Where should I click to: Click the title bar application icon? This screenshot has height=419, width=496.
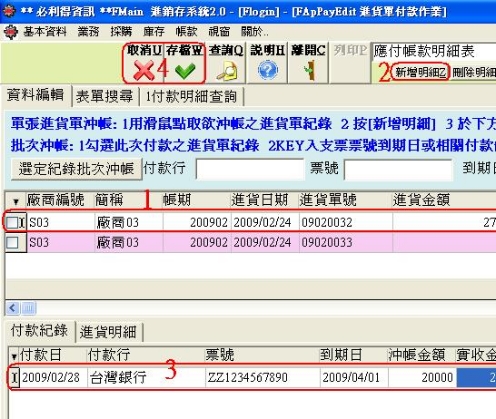(8, 11)
